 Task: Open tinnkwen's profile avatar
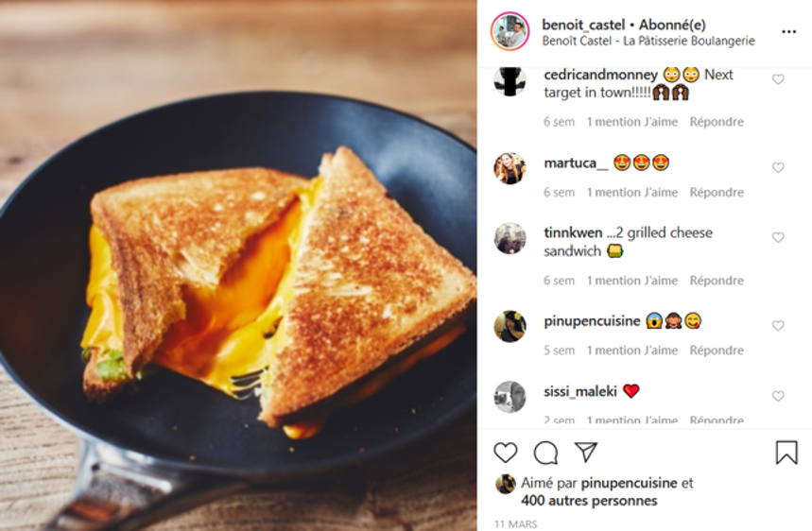[510, 239]
